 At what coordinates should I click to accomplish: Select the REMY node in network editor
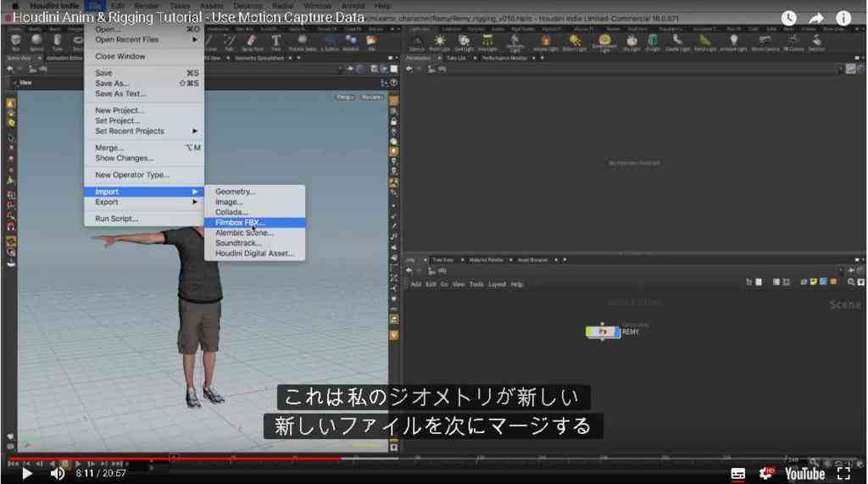pos(603,331)
